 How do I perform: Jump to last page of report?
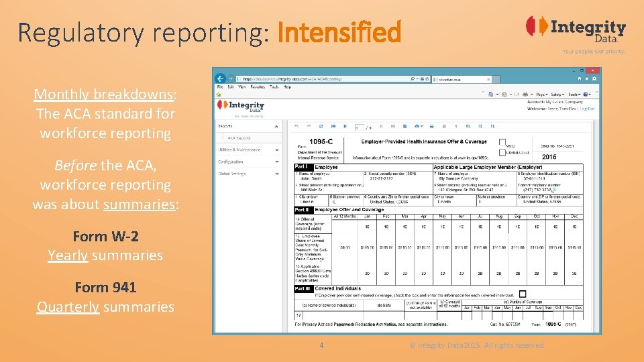tap(393, 127)
